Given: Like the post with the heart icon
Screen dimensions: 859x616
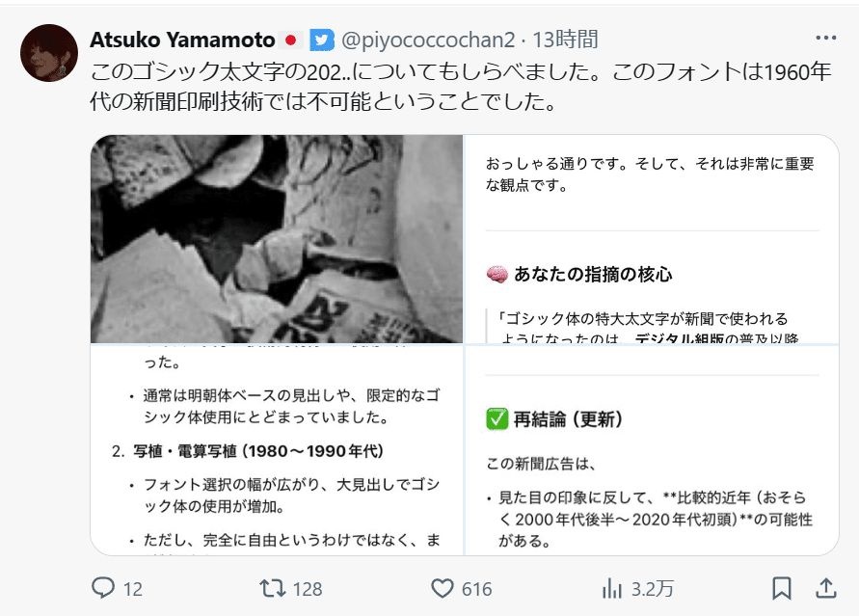Looking at the screenshot, I should click(x=443, y=589).
